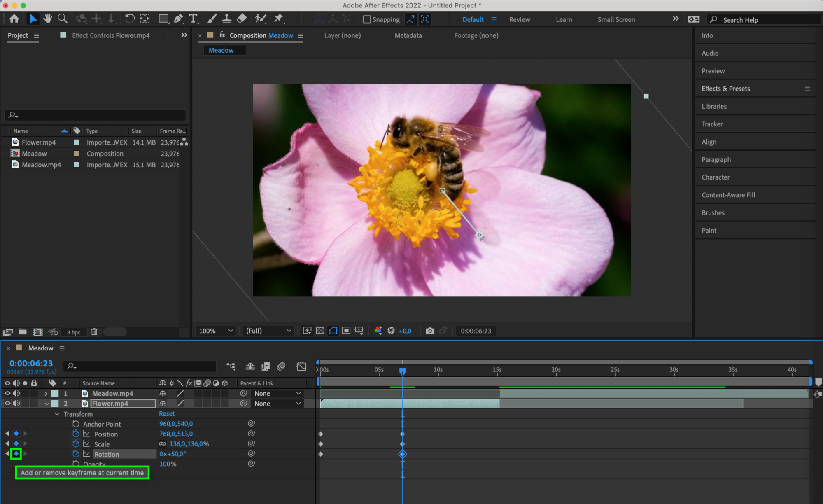Open the Tracker panel
The height and width of the screenshot is (504, 823).
[712, 124]
